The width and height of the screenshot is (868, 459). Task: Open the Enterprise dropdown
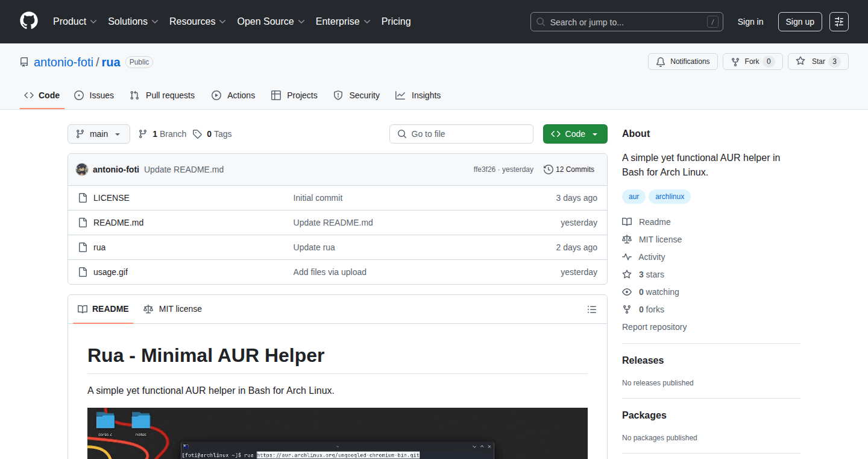pyautogui.click(x=343, y=22)
